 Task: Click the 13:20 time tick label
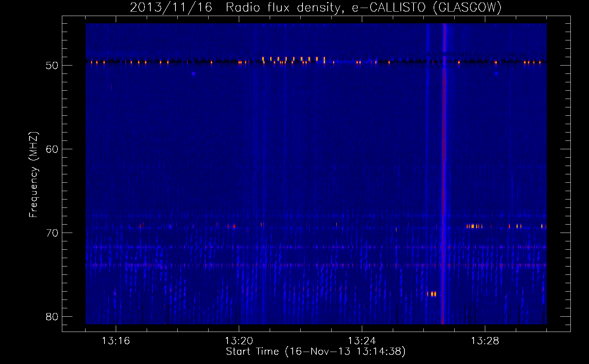[x=239, y=341]
